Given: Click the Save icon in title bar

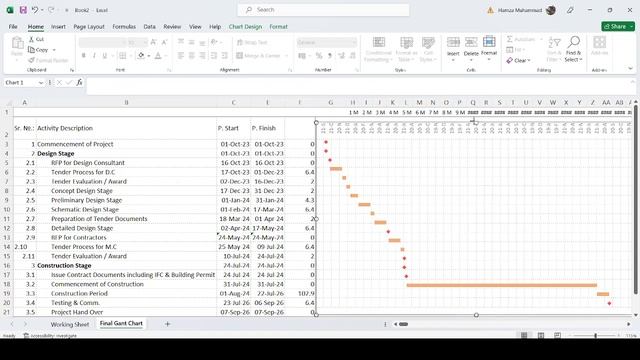Looking at the screenshot, I should pyautogui.click(x=23, y=10).
